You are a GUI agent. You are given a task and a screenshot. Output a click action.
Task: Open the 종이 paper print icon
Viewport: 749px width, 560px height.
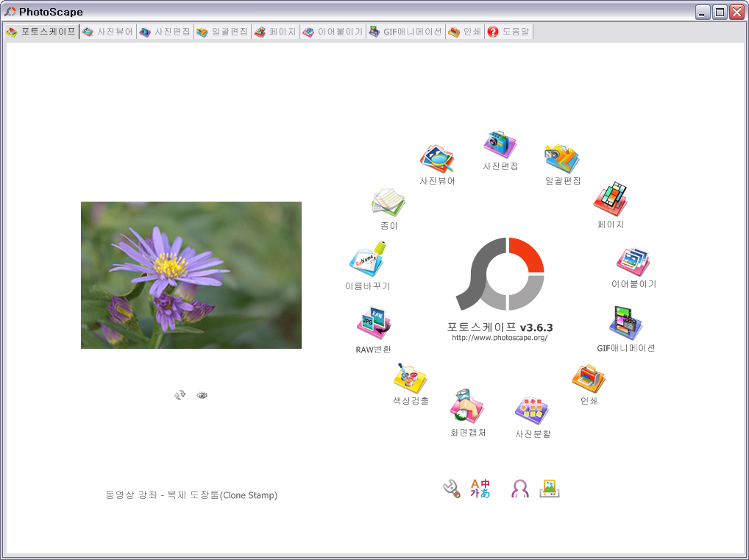click(x=388, y=202)
